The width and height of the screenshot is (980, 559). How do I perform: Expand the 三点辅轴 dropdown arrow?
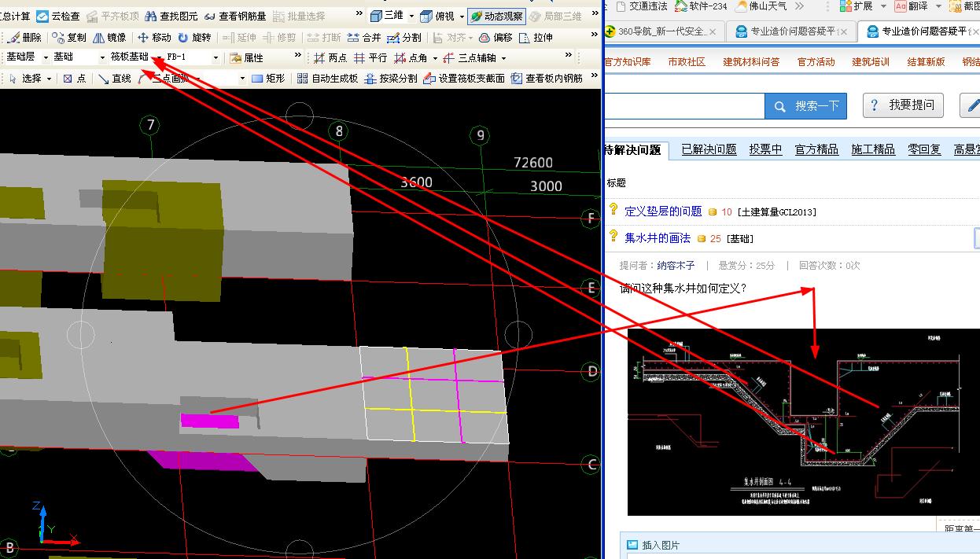503,58
